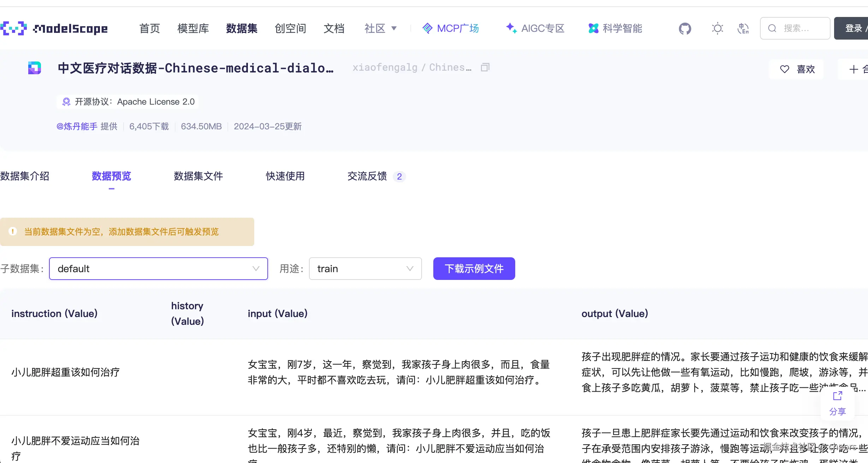Click the language translation switch icon
The height and width of the screenshot is (463, 868).
(x=743, y=28)
